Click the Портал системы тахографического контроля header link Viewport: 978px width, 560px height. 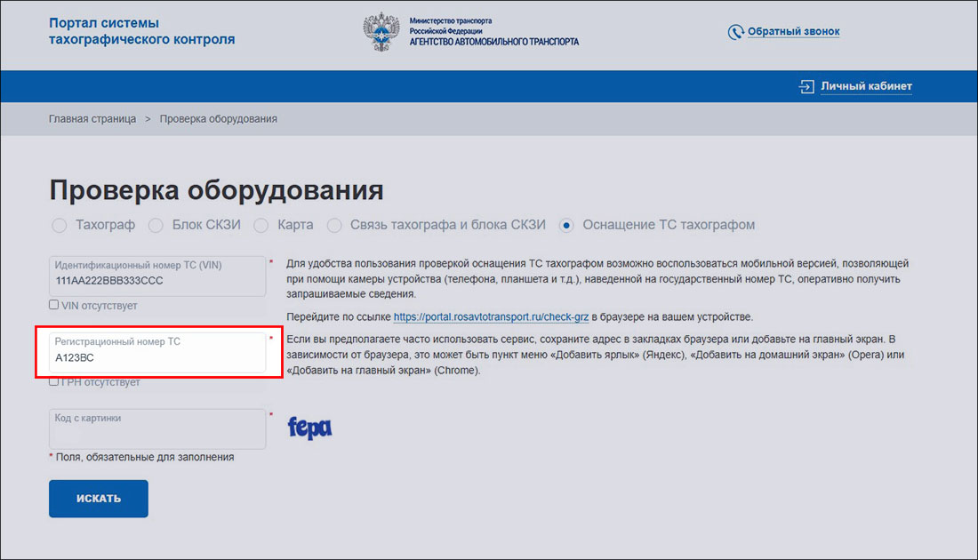[141, 30]
